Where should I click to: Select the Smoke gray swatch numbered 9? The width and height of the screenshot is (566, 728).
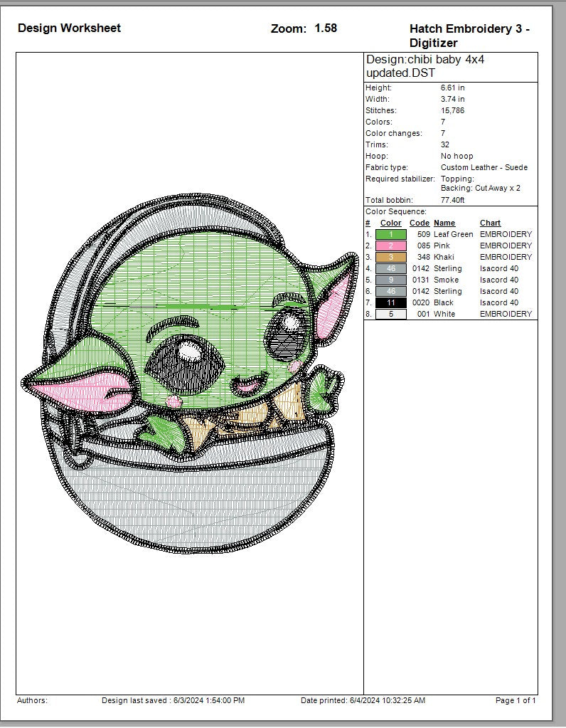click(390, 280)
